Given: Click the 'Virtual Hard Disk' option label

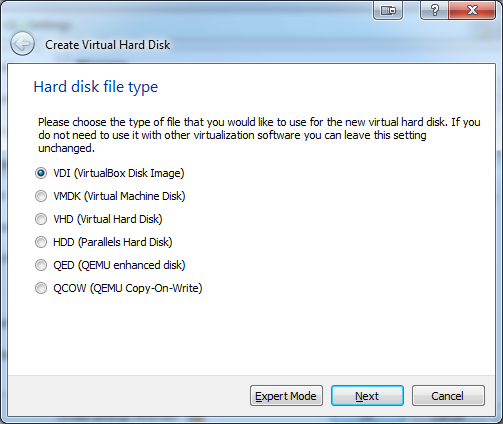Looking at the screenshot, I should (120, 219).
